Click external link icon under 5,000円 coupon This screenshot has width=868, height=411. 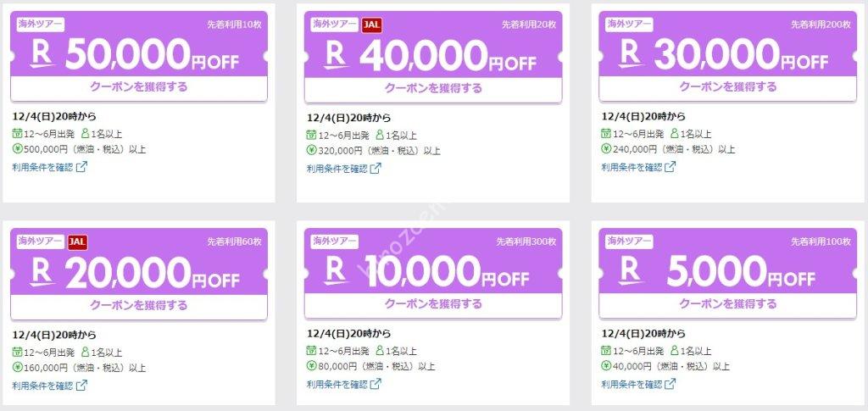(x=670, y=384)
